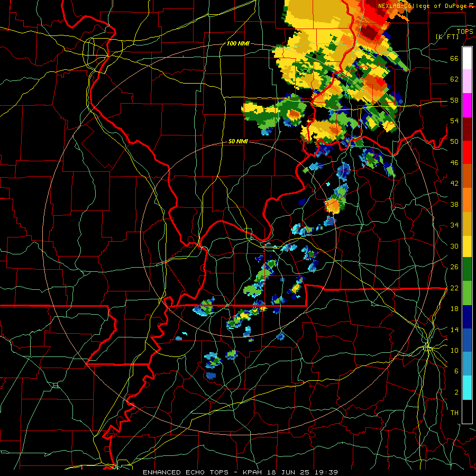Pick the light orange legend swatch
Screen dimensions: 476x476
[x=467, y=199]
